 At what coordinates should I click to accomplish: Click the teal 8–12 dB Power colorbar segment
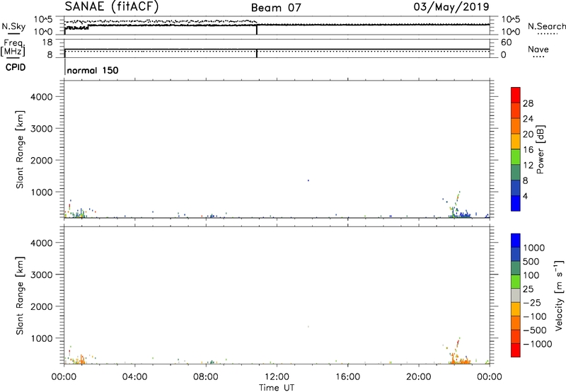point(516,172)
